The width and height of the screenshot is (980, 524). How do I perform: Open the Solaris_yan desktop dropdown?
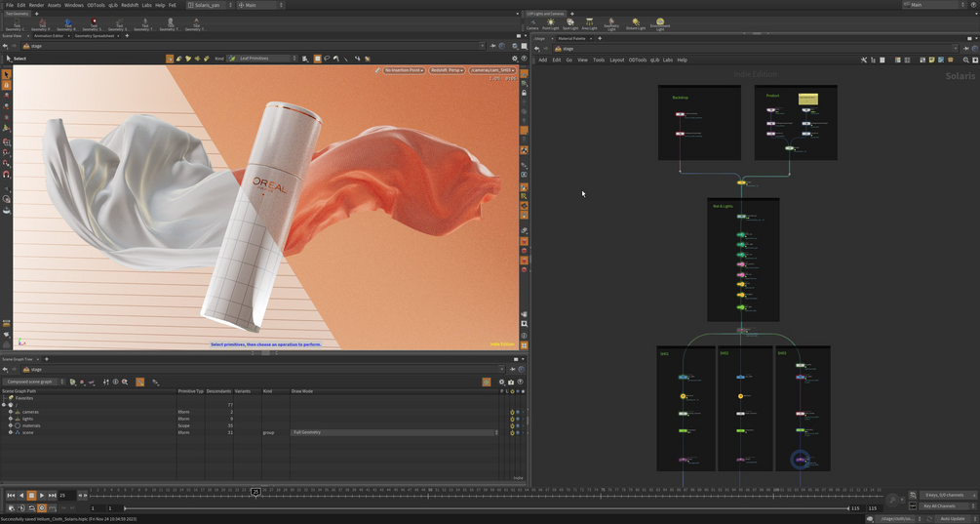210,5
